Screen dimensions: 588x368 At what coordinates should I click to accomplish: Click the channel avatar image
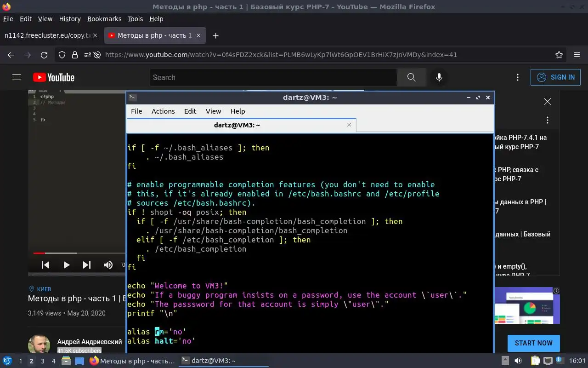(x=39, y=345)
